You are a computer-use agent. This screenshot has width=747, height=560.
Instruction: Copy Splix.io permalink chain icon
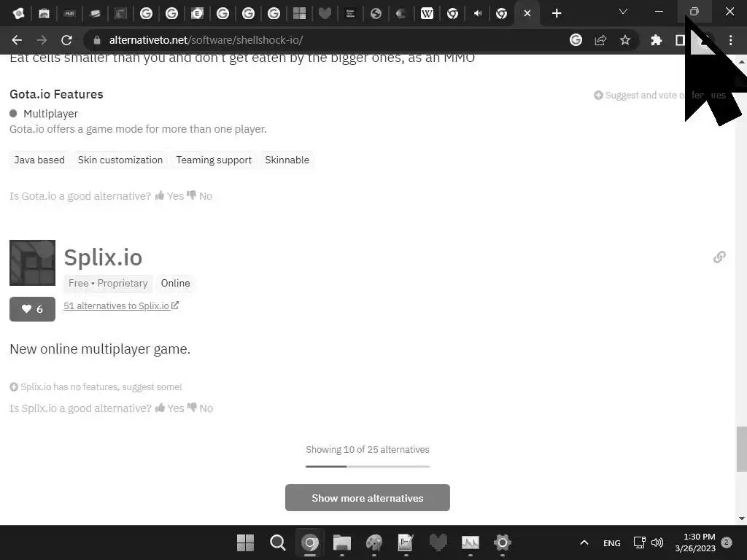pos(719,257)
